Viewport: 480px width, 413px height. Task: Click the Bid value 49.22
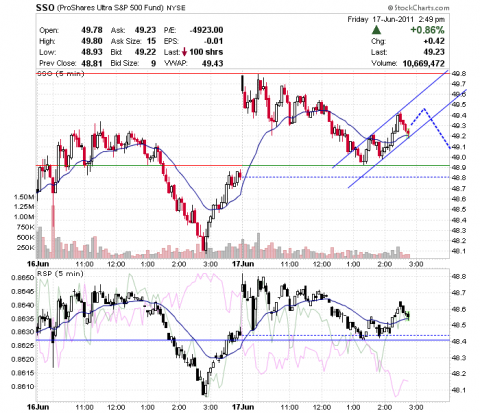click(x=145, y=52)
